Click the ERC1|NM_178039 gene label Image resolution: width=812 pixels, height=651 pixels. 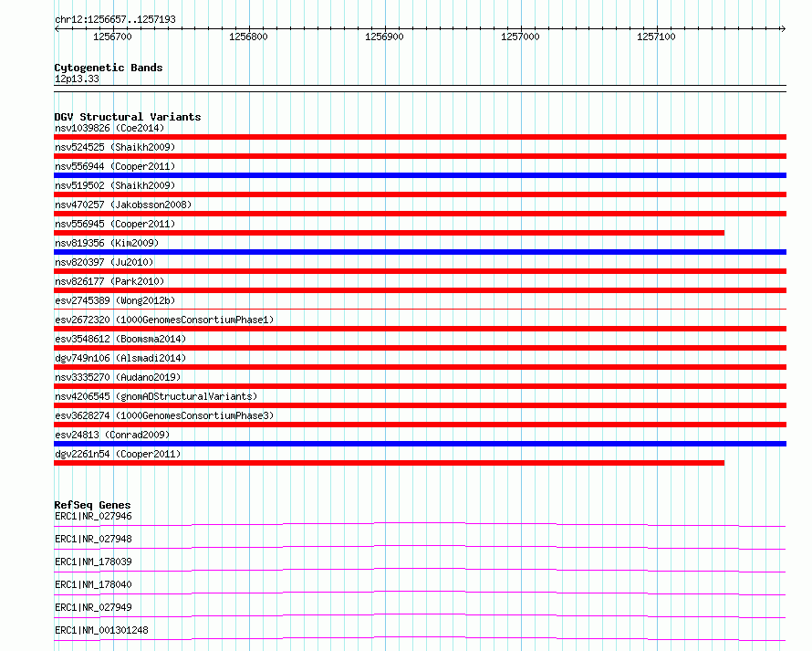click(x=93, y=562)
